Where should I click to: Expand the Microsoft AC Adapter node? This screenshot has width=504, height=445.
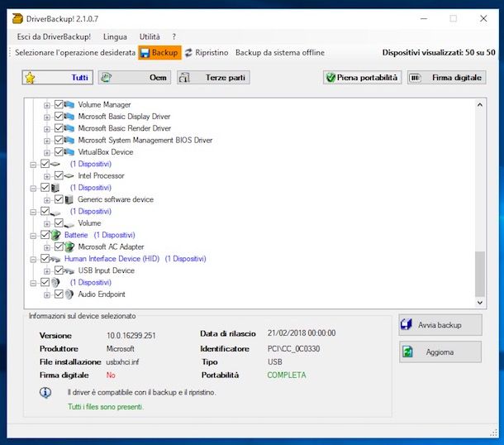(47, 247)
